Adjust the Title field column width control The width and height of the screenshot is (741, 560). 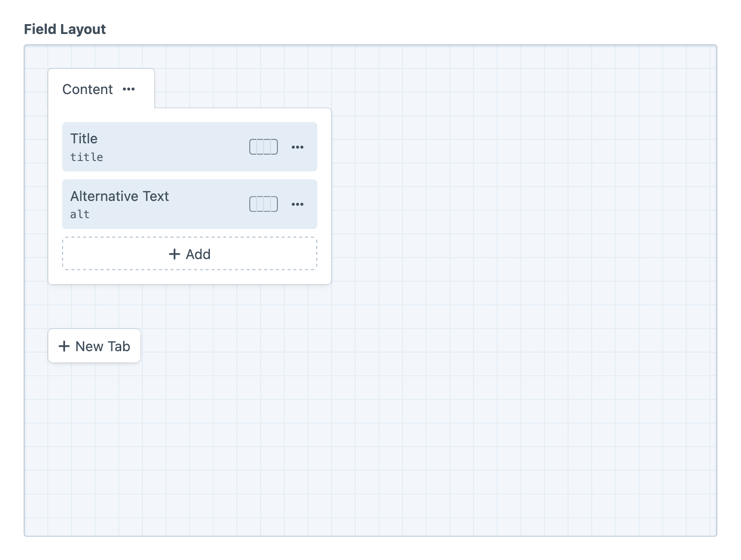(263, 147)
